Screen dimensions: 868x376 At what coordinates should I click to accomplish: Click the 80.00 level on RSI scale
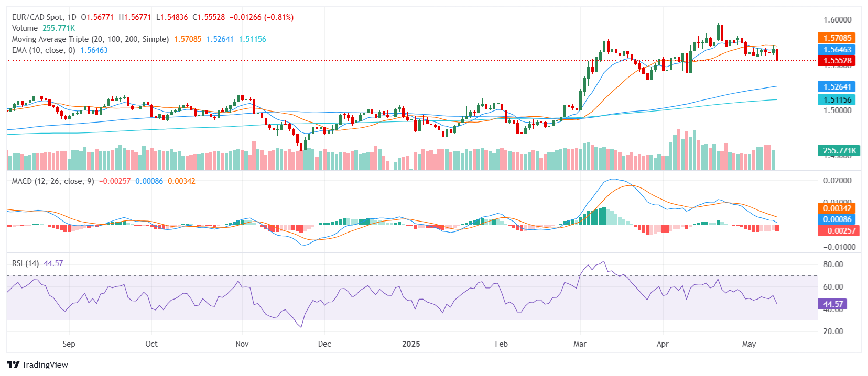tap(833, 264)
